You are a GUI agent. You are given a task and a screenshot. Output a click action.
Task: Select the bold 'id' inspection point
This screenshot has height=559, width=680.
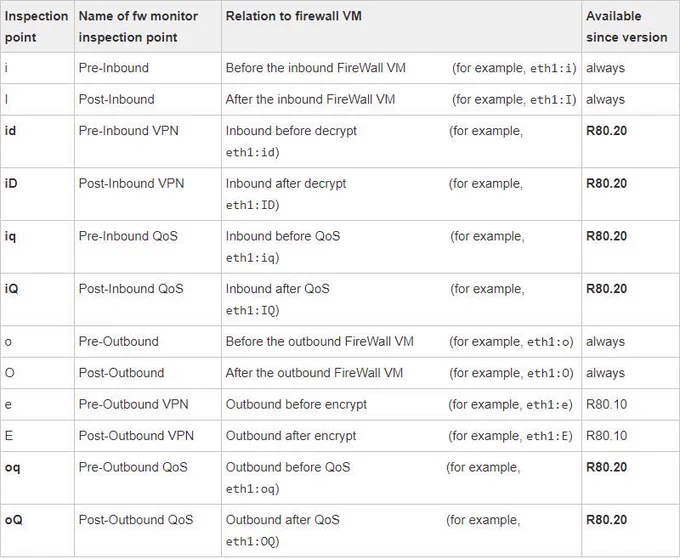(x=10, y=131)
